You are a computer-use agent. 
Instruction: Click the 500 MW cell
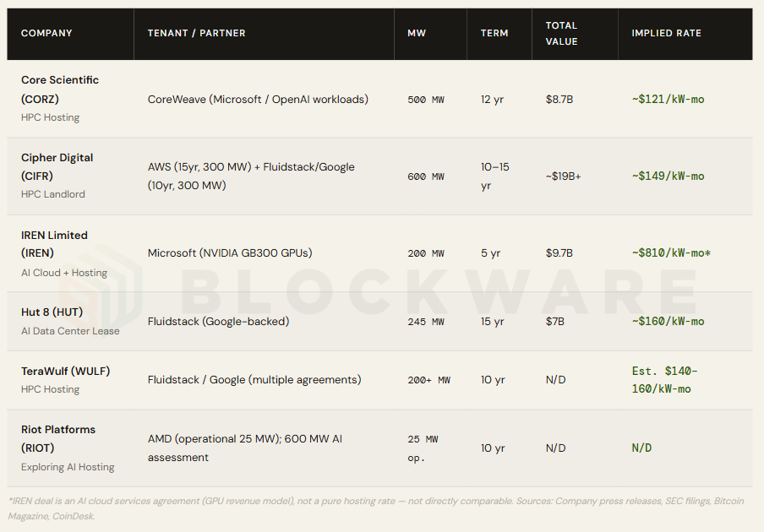pos(426,100)
